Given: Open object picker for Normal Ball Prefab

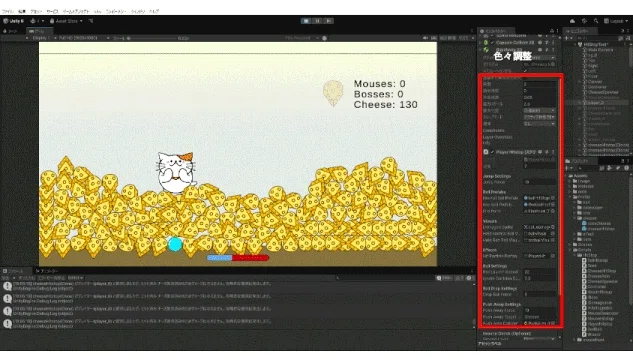Looking at the screenshot, I should point(553,198).
